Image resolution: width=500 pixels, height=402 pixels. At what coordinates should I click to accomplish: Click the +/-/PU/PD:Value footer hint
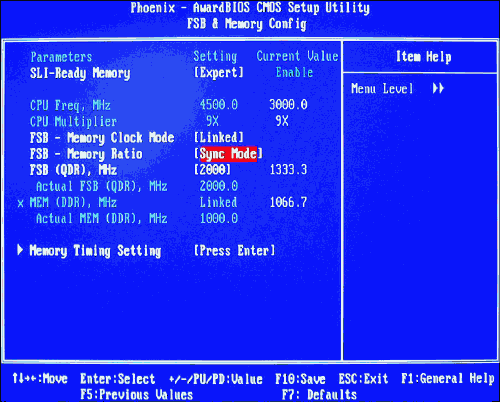click(x=216, y=379)
